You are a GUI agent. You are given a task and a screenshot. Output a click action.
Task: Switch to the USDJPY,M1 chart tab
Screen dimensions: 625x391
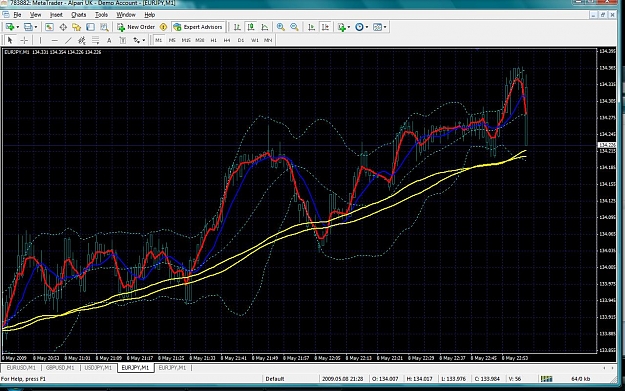pyautogui.click(x=98, y=367)
